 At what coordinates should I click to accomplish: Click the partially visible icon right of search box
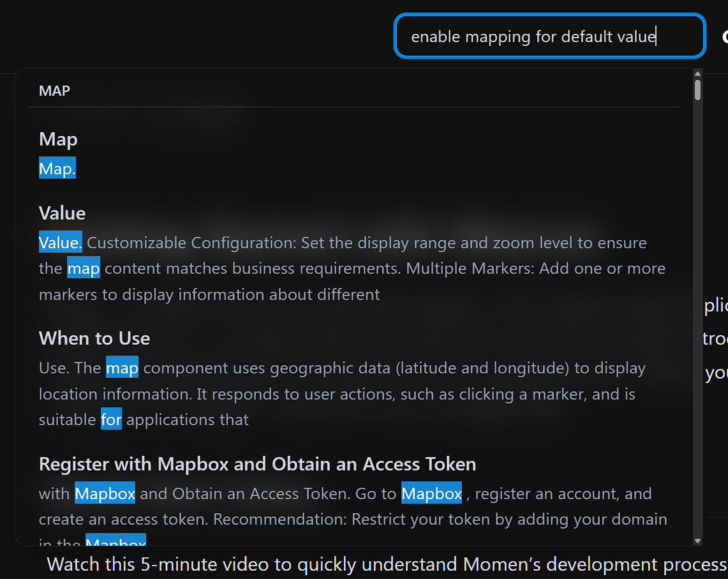point(724,36)
